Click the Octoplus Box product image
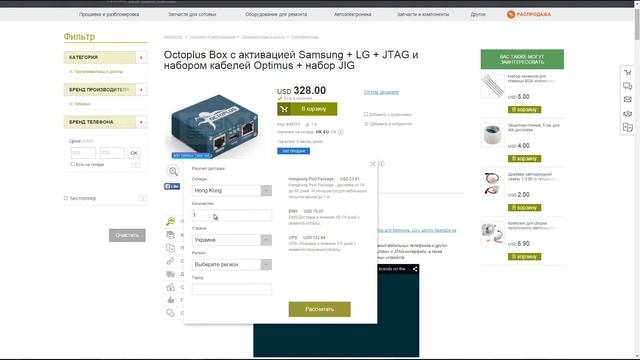This screenshot has height=360, width=640. [215, 126]
